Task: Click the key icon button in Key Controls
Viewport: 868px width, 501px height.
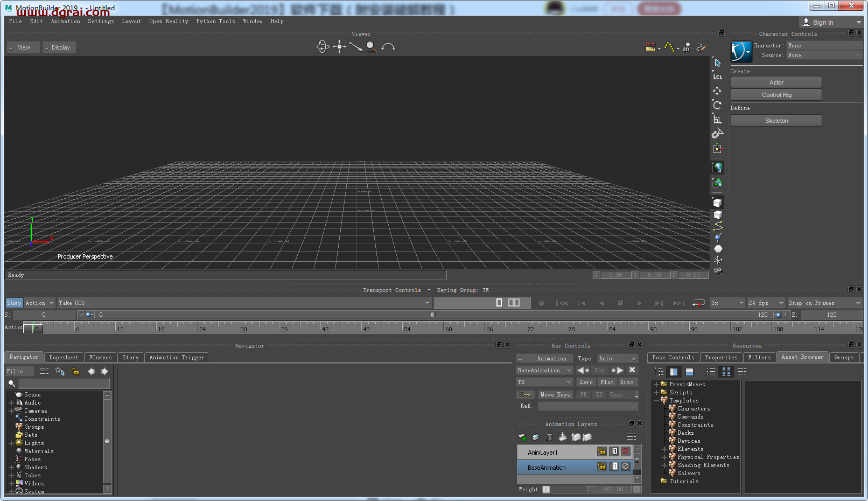Action: (526, 395)
